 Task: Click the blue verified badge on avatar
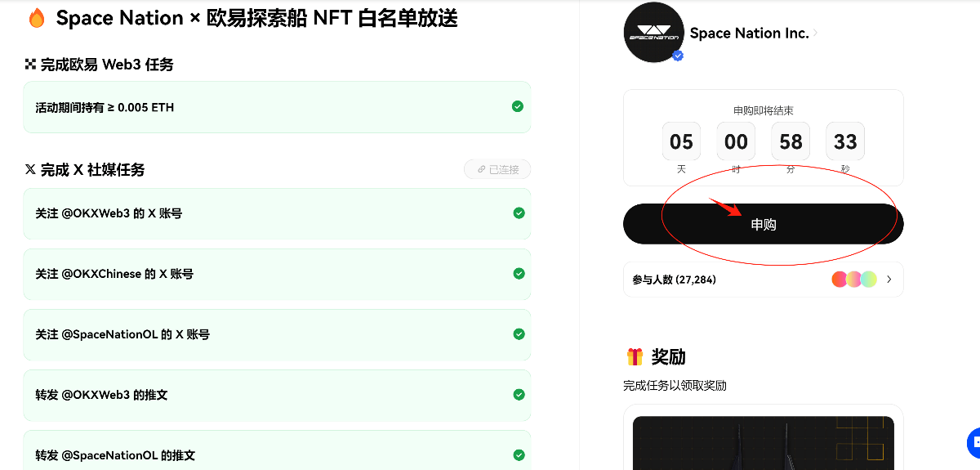tap(678, 56)
